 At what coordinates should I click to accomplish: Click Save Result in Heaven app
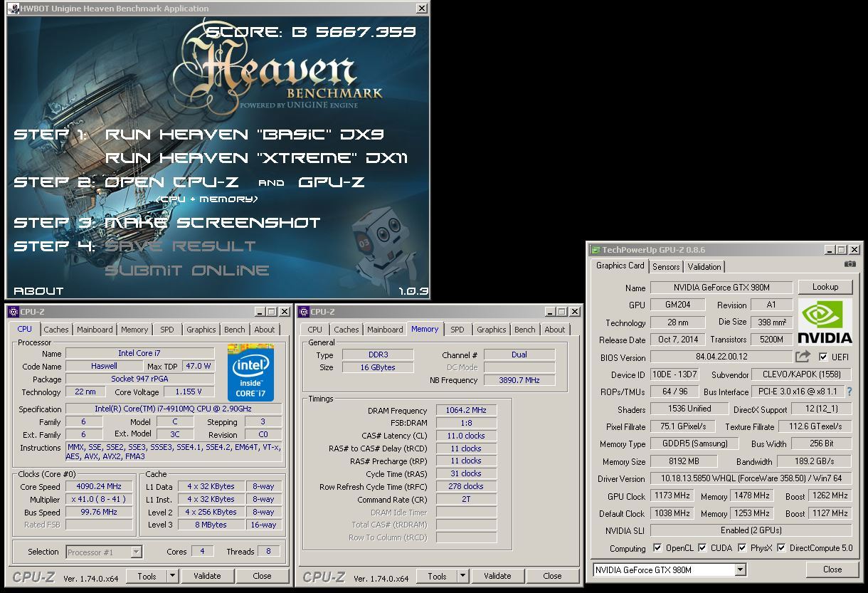pyautogui.click(x=180, y=246)
